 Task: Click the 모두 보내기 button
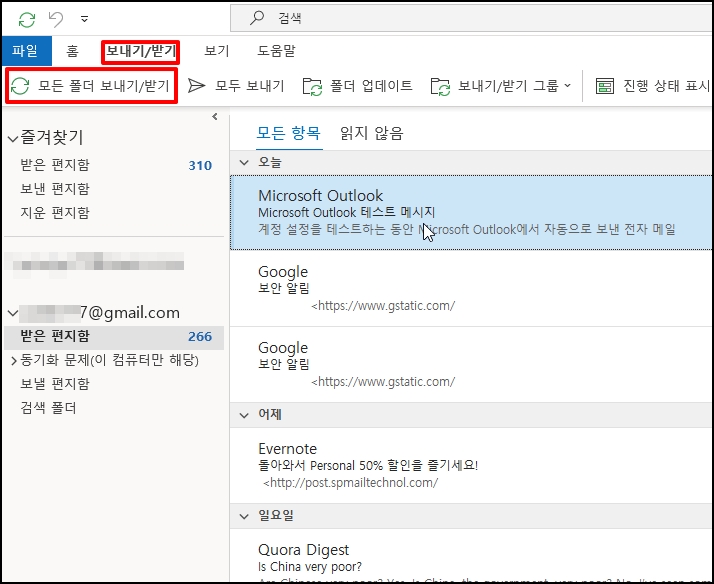point(236,86)
